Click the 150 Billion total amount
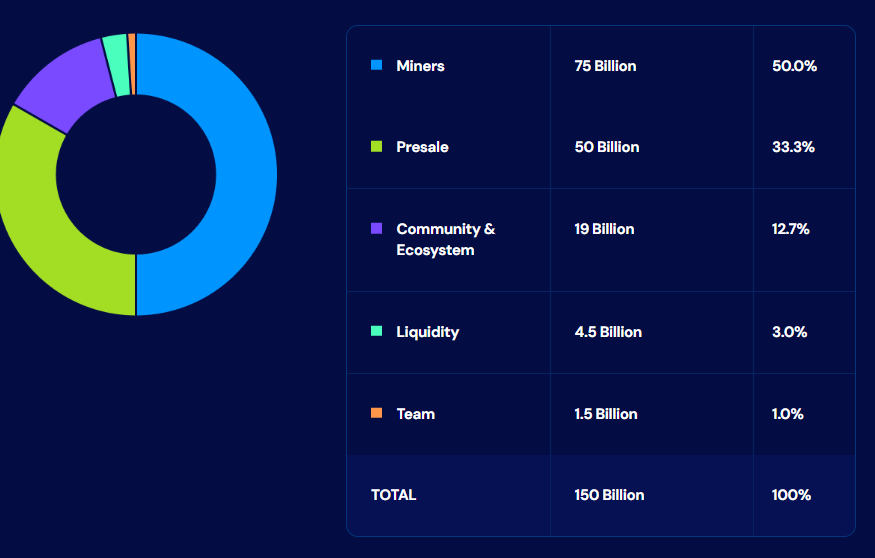This screenshot has width=875, height=558. click(x=609, y=495)
